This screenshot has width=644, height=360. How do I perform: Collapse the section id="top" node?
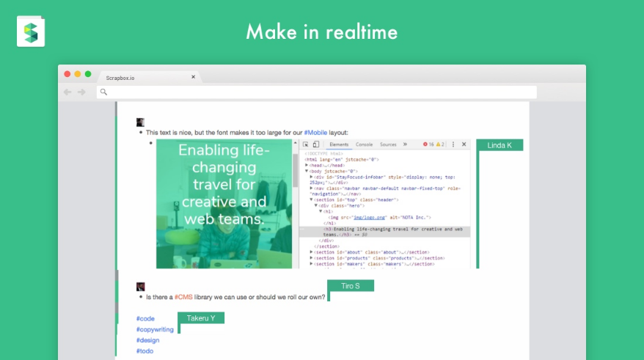[311, 199]
